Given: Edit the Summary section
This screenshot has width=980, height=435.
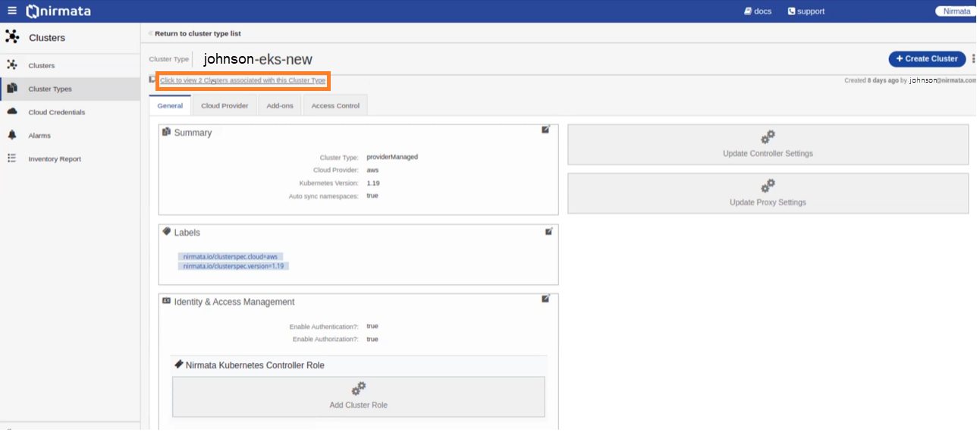Looking at the screenshot, I should tap(545, 130).
